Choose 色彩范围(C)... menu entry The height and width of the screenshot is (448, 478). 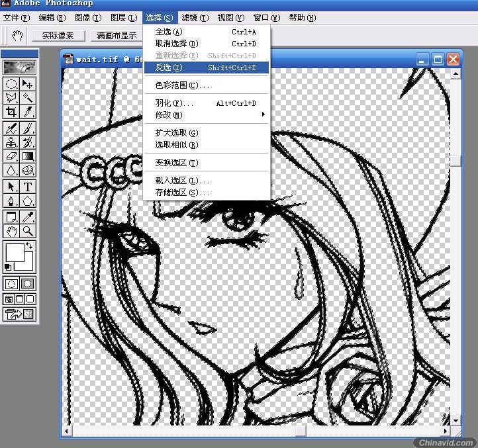pos(207,85)
